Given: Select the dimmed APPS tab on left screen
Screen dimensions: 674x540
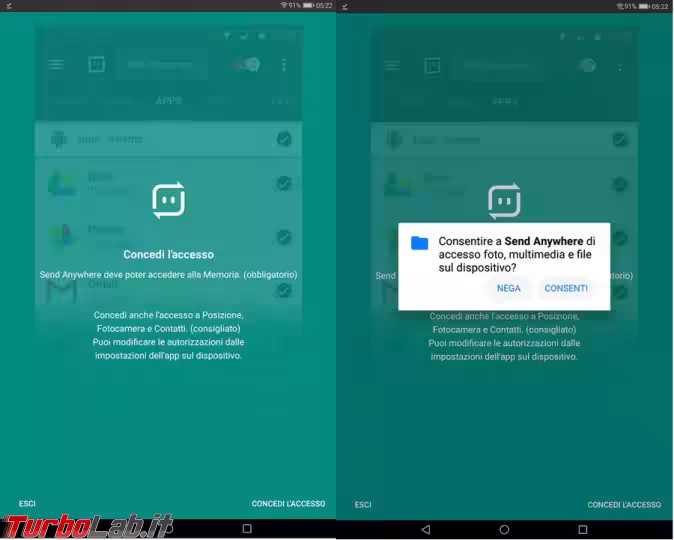Looking at the screenshot, I should click(168, 101).
